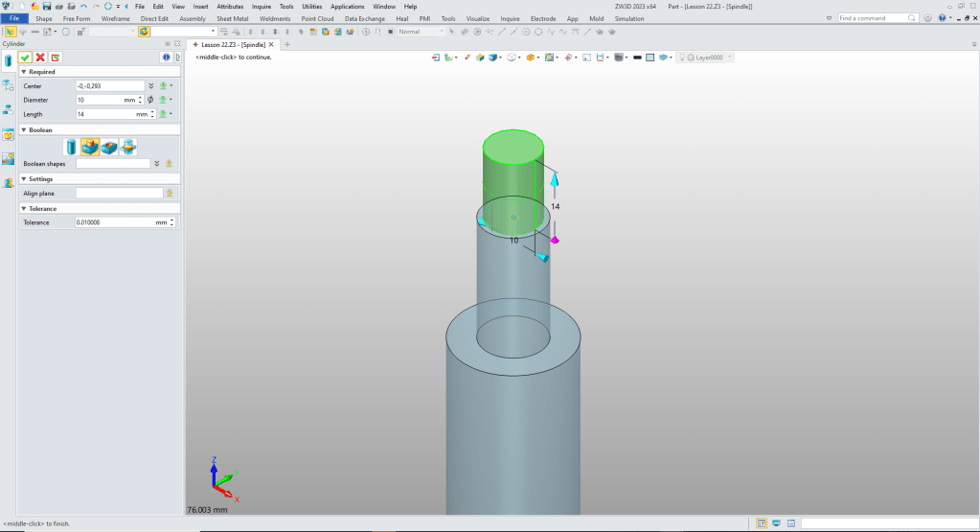Choose the Intersect boolean operation icon
This screenshot has height=532, width=980.
[x=127, y=147]
